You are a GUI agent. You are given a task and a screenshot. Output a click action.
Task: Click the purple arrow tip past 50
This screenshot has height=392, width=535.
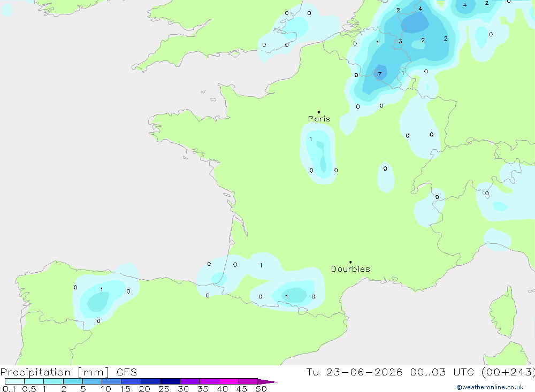(x=267, y=381)
